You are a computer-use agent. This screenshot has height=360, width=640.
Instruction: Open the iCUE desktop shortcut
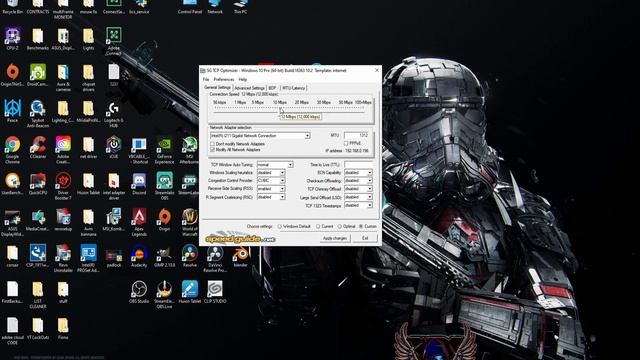(113, 148)
